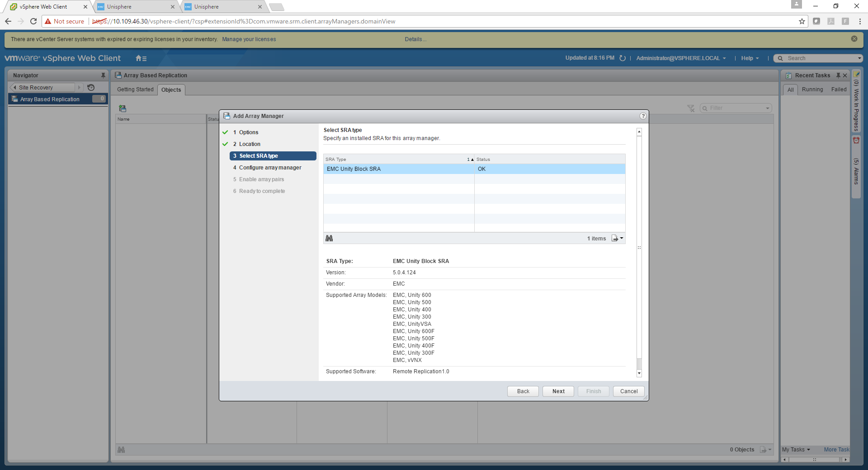Image resolution: width=868 pixels, height=470 pixels.
Task: Click the vSphere home menu icon
Action: [141, 58]
